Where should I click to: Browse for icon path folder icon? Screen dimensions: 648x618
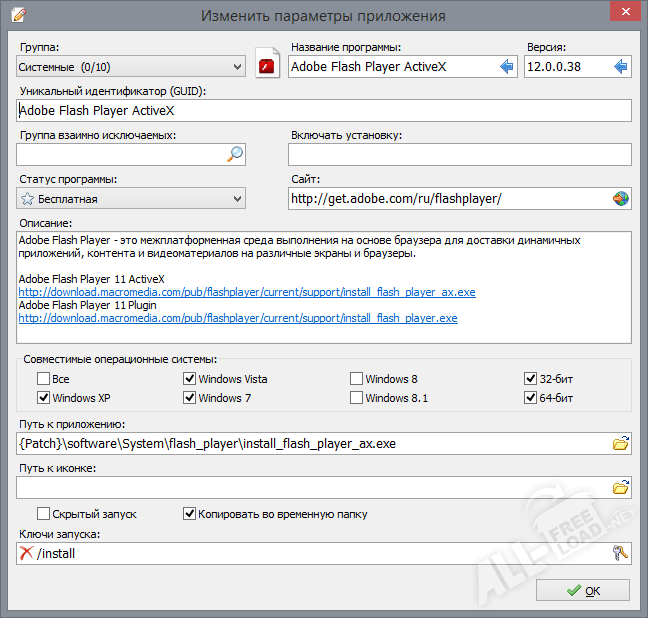(621, 488)
